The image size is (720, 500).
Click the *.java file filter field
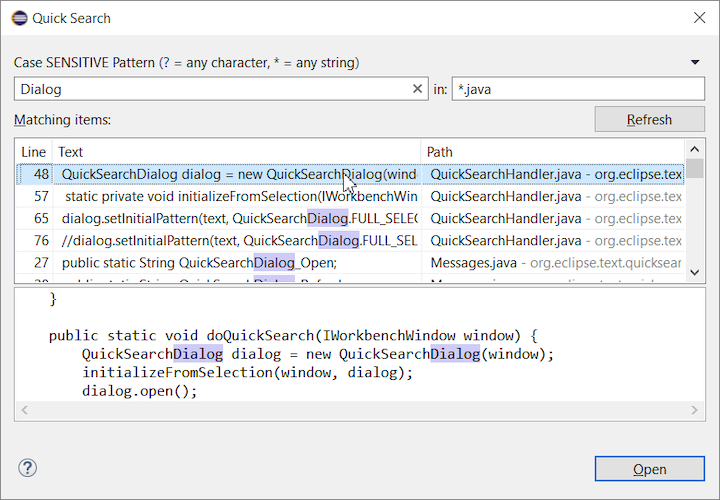tap(577, 89)
